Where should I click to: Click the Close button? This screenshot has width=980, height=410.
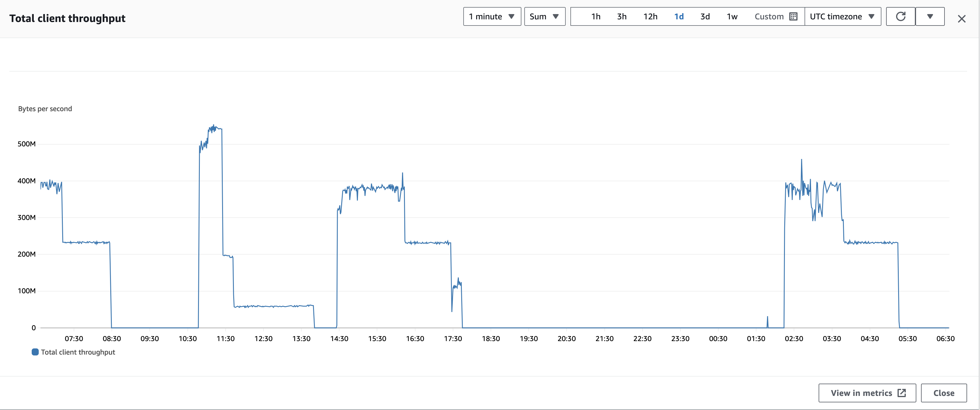click(944, 393)
